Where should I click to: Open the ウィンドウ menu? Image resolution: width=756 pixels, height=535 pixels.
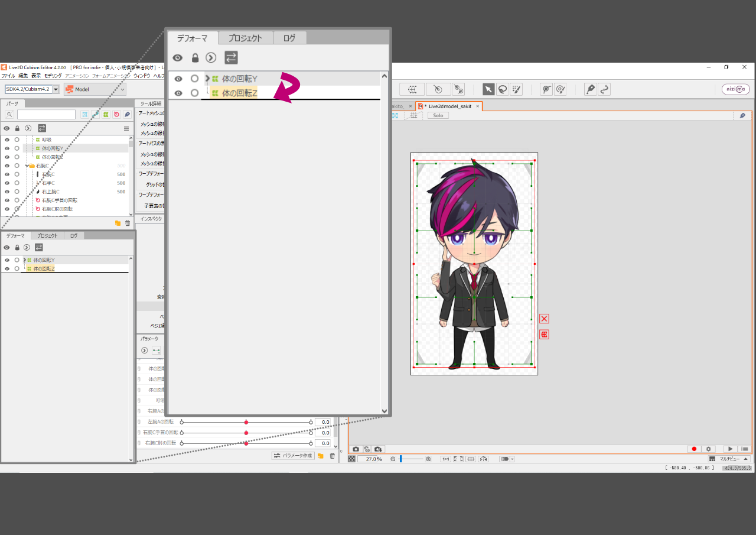[x=142, y=76]
